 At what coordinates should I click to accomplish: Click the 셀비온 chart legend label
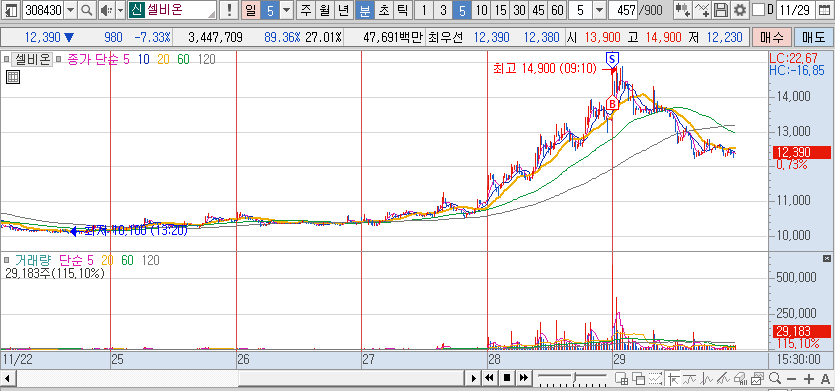(32, 60)
